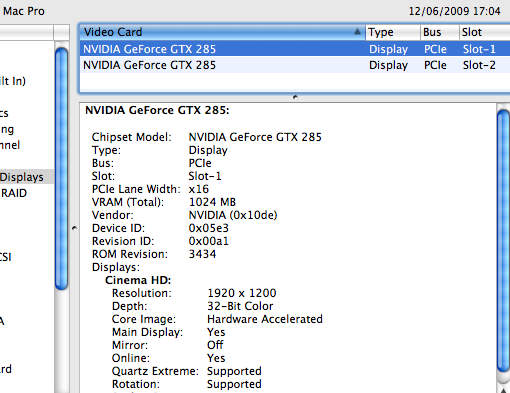Screen dimensions: 510x393
Task: Click the Device ID value 0x05e3
Action: point(209,228)
